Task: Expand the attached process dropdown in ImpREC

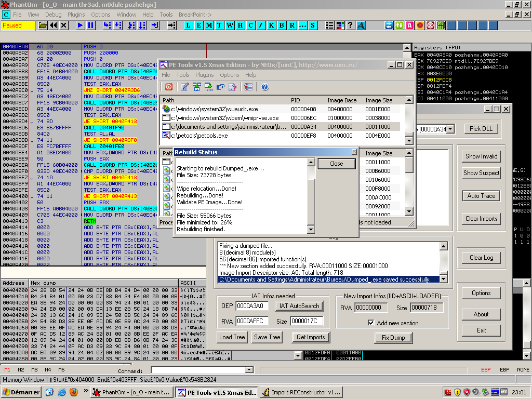Action: pyautogui.click(x=450, y=129)
